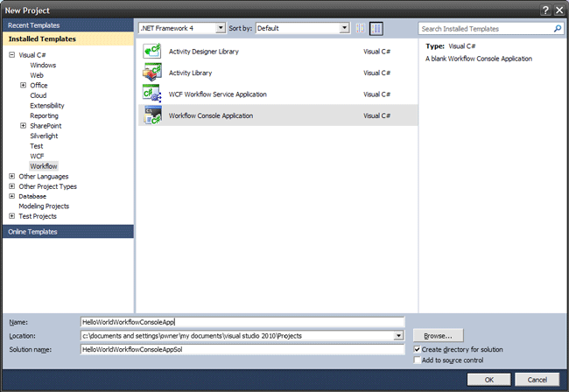
Task: Select the Activity Designer Library template icon
Action: (x=152, y=51)
